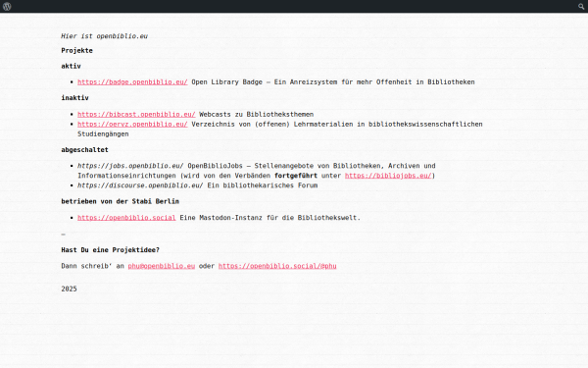The height and width of the screenshot is (368, 588).
Task: Click 'Hast Du eine Projektidee?' heading
Action: [x=110, y=249]
